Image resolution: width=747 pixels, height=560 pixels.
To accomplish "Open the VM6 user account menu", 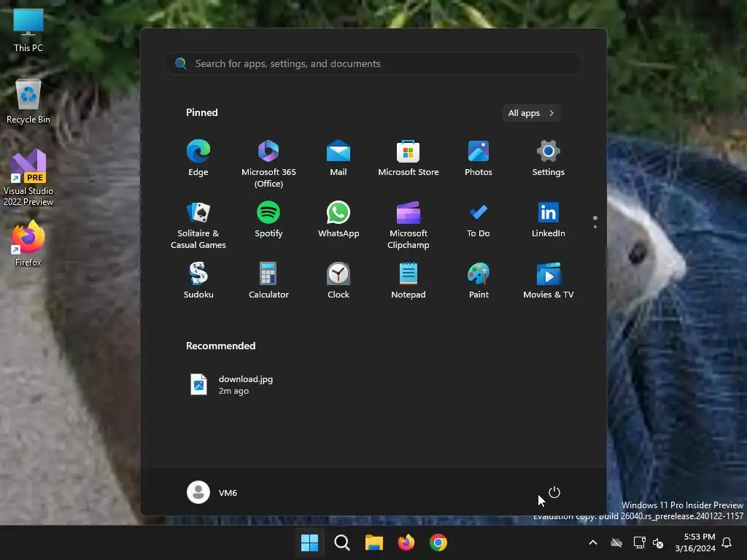I will pos(212,492).
